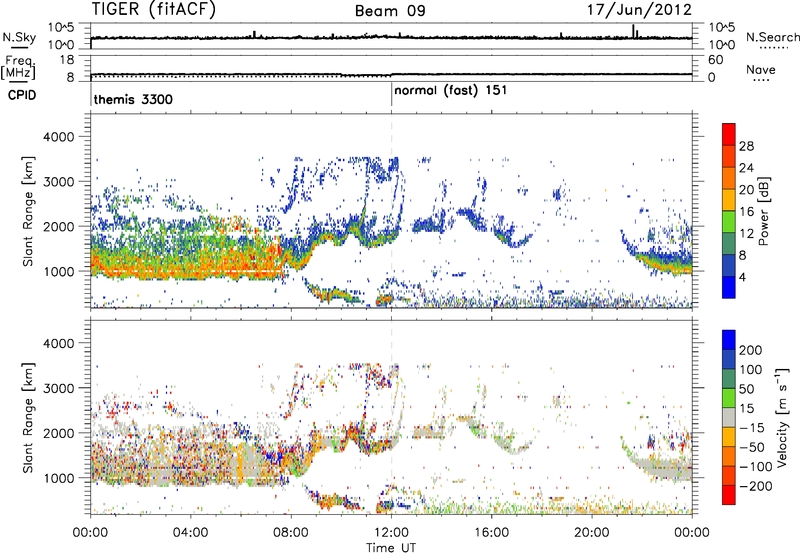Click the '4000' tick on the power panel
Viewport: 800px width, 554px height.
click(58, 137)
